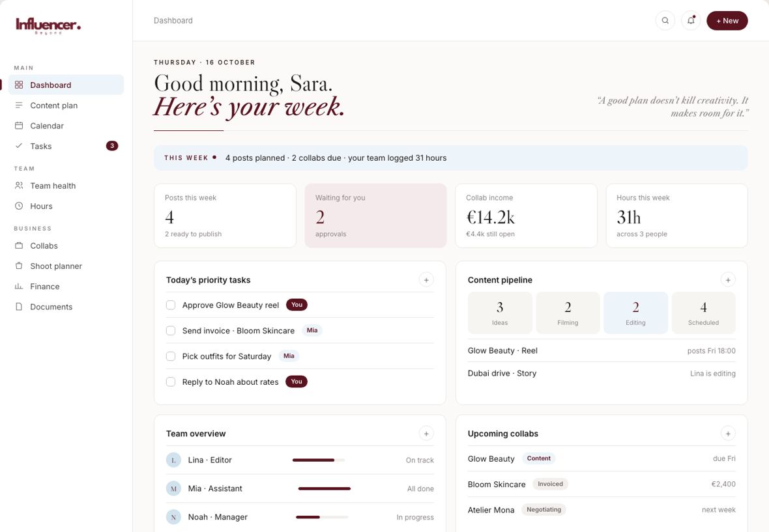Click Lina's progress bar
The image size is (769, 532).
click(x=319, y=460)
